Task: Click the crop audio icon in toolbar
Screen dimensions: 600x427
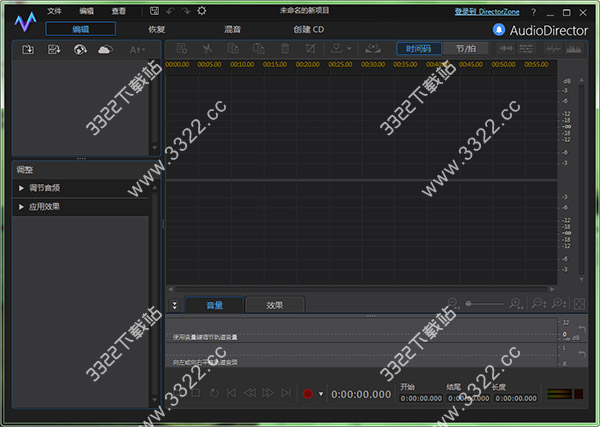Action: coord(310,49)
